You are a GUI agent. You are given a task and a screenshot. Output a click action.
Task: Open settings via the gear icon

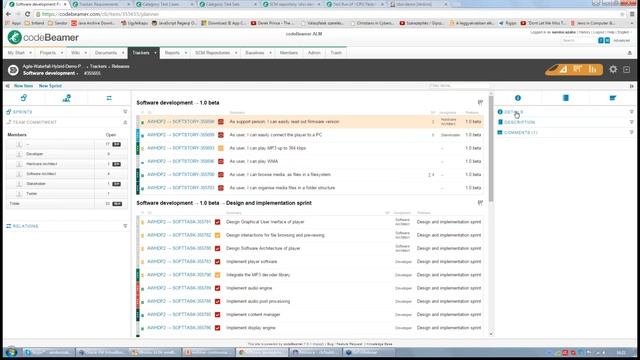613,69
